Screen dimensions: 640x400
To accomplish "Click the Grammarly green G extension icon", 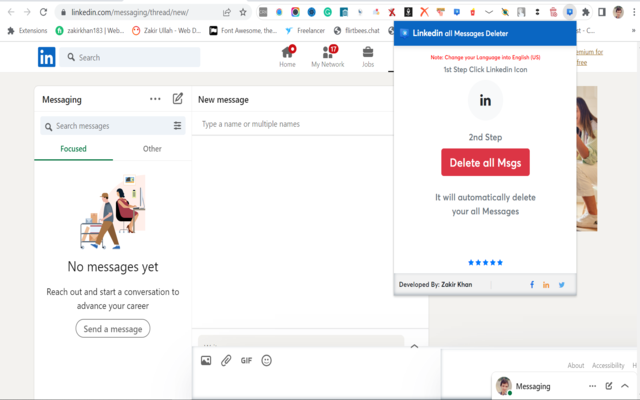I will click(x=328, y=12).
